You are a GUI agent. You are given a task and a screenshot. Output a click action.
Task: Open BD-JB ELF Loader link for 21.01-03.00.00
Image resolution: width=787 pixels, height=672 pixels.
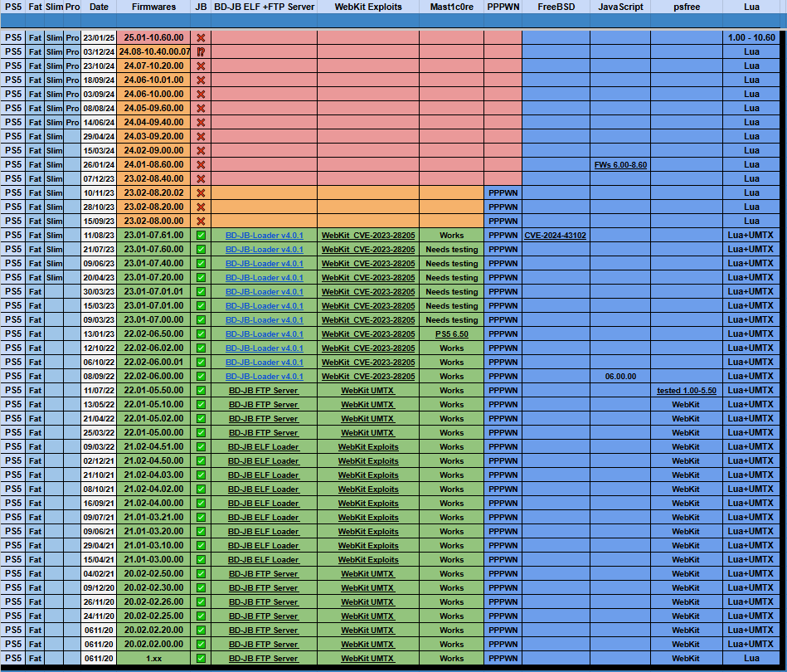264,559
